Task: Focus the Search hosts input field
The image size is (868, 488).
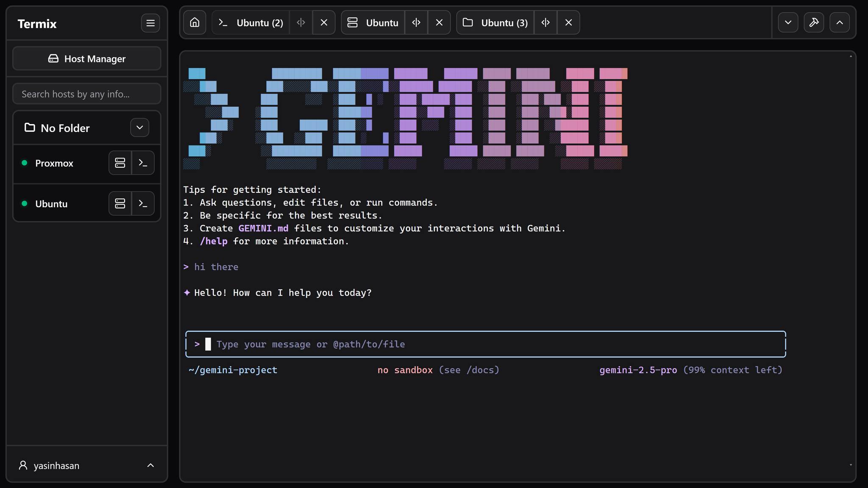Action: click(x=87, y=94)
